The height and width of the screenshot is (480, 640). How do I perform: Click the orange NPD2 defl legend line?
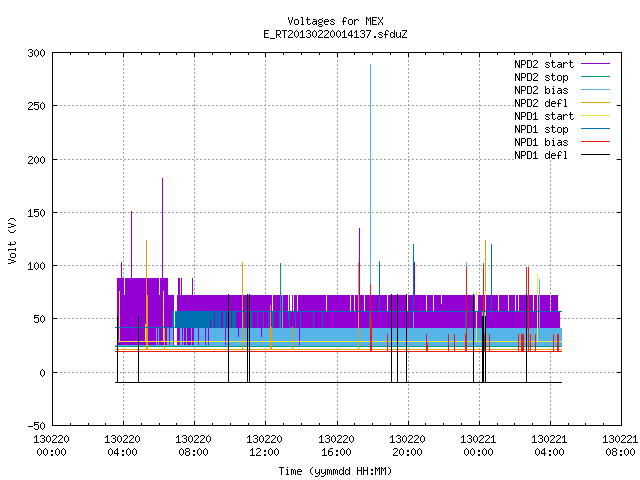pyautogui.click(x=596, y=103)
